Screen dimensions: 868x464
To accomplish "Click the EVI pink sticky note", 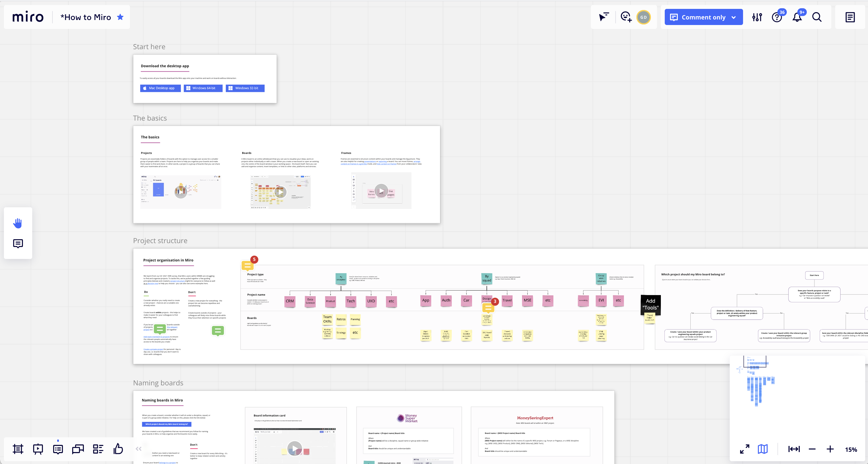I will click(x=601, y=300).
